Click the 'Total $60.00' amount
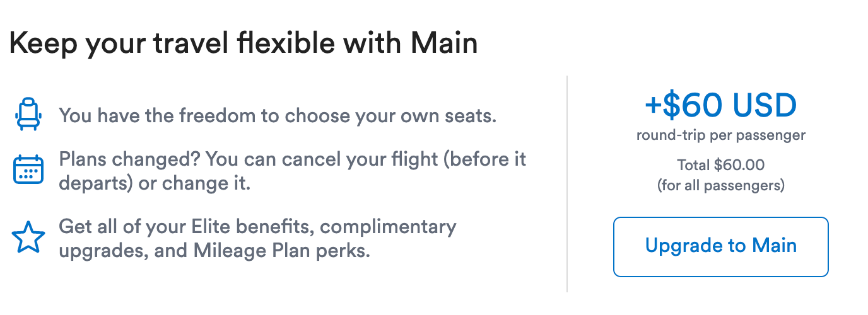The height and width of the screenshot is (315, 868). pos(720,165)
